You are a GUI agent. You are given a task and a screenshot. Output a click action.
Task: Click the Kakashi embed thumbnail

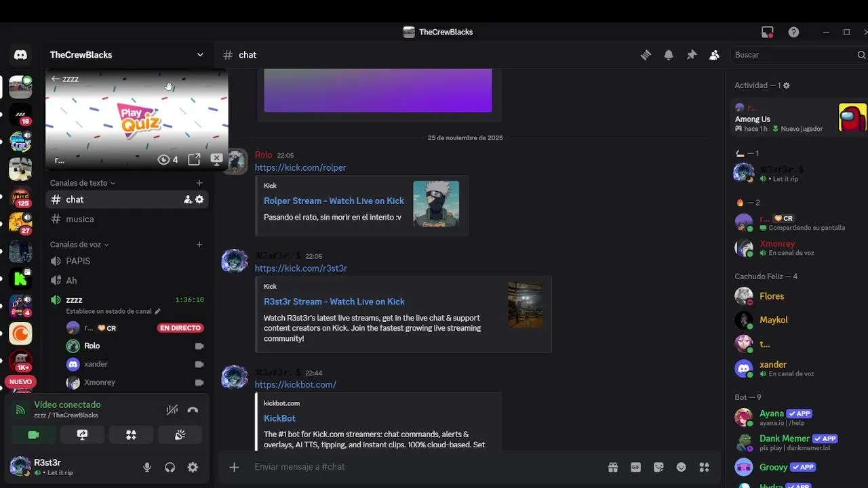pos(436,203)
